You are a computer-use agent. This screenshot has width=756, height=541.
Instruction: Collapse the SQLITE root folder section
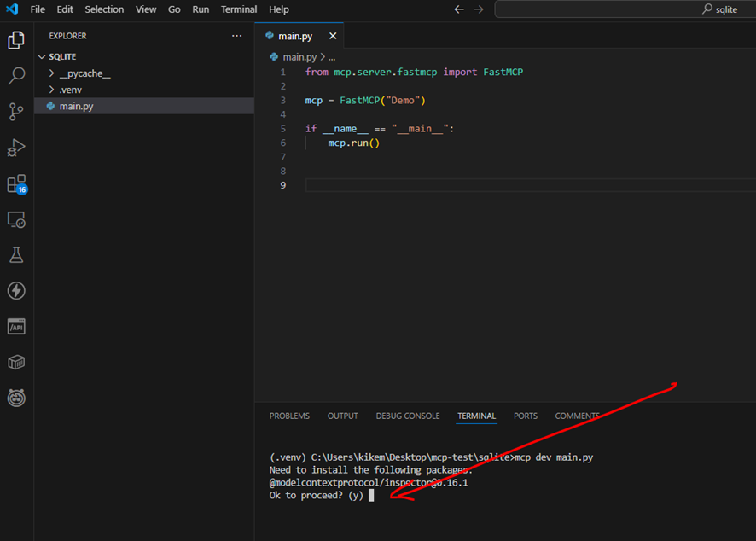click(62, 56)
